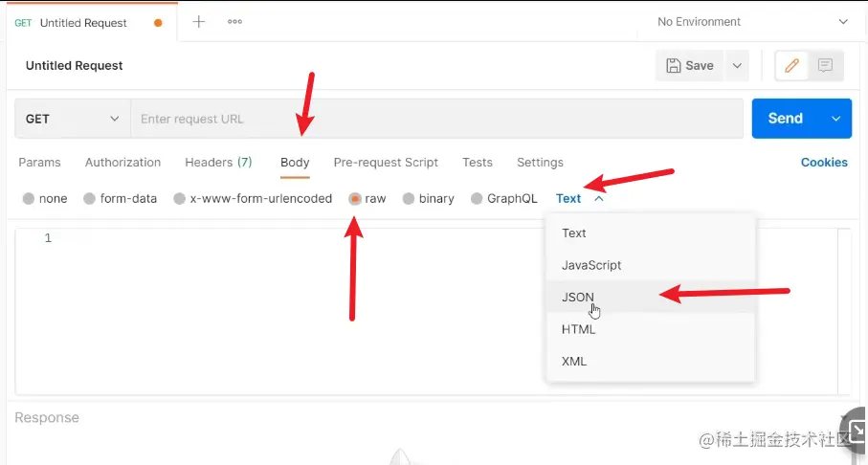Open the tab options ellipsis menu
868x465 pixels.
[x=234, y=22]
